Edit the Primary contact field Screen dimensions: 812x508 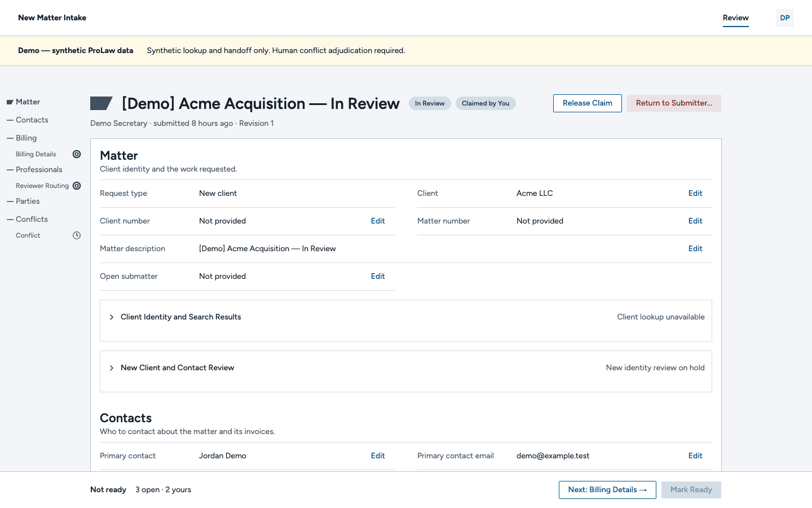click(378, 456)
